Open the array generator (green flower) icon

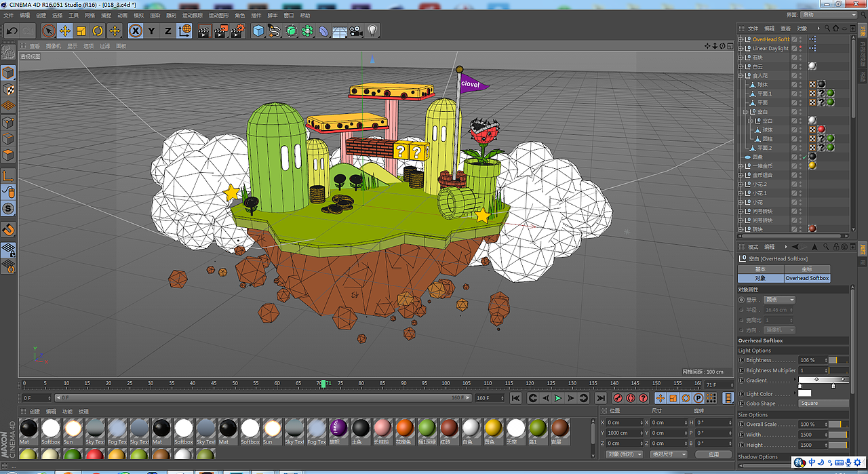(307, 31)
